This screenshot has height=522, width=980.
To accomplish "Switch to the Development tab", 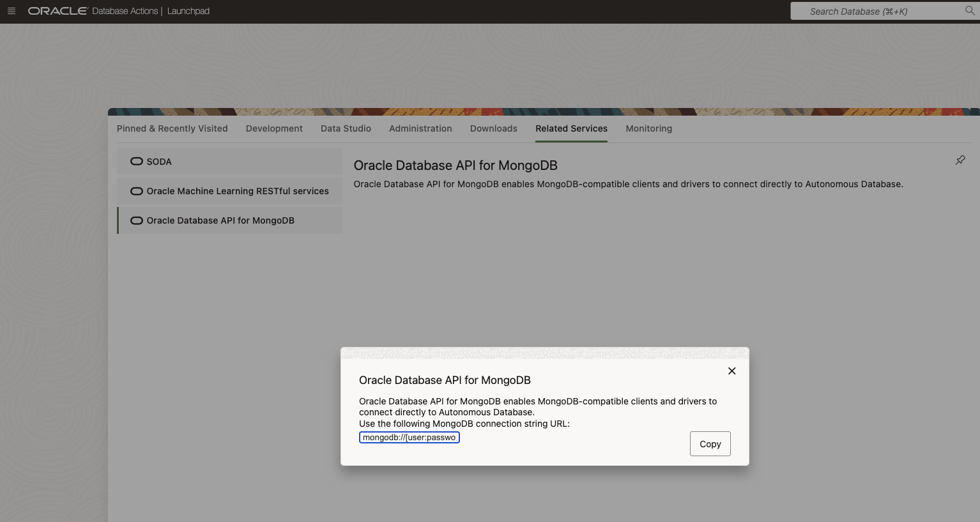I will [273, 128].
